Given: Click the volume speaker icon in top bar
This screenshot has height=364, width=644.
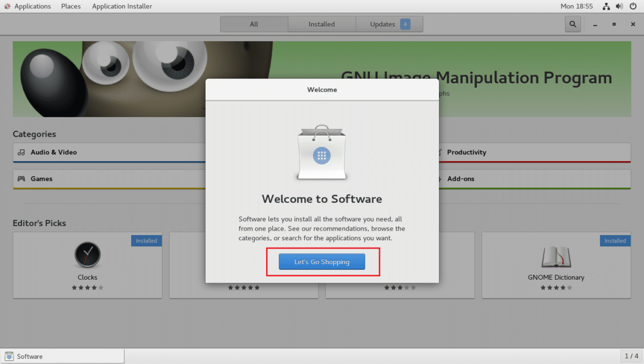Looking at the screenshot, I should pyautogui.click(x=619, y=6).
